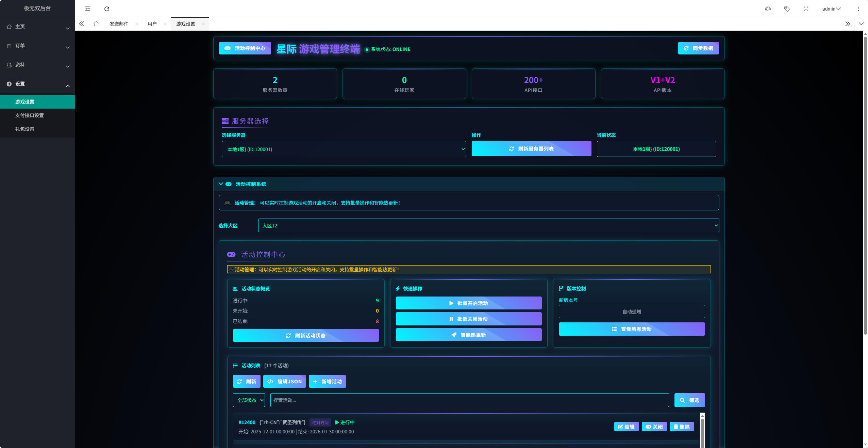Screen dimensions: 868x448
Task: Click the sidebar collapse menu icon
Action: tap(88, 9)
